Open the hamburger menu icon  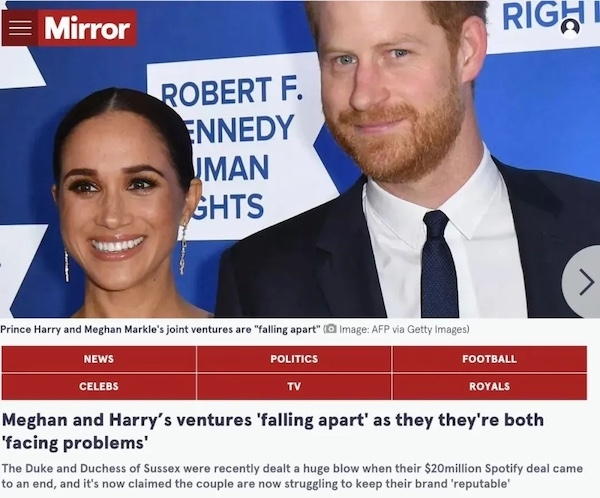tap(20, 28)
